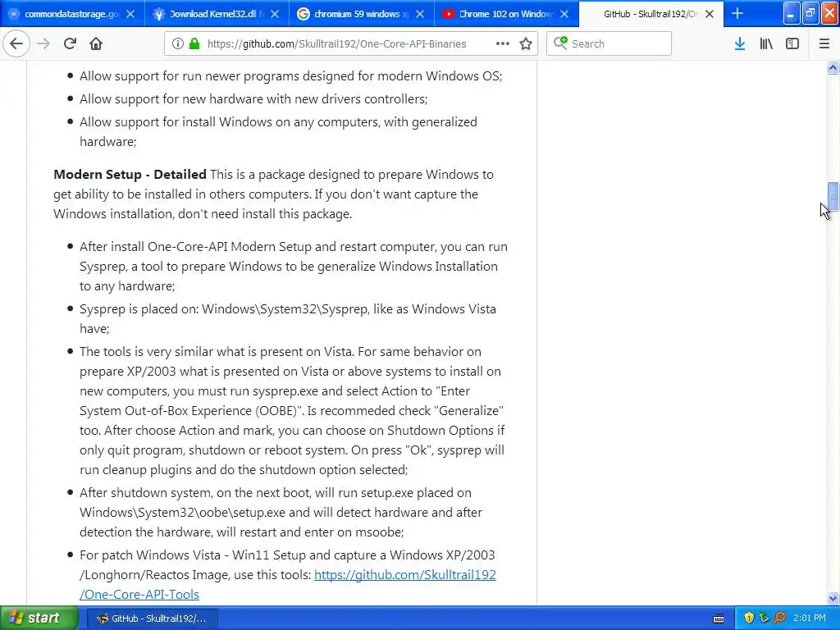Focus the Search box in toolbar
The image size is (840, 630).
point(609,43)
